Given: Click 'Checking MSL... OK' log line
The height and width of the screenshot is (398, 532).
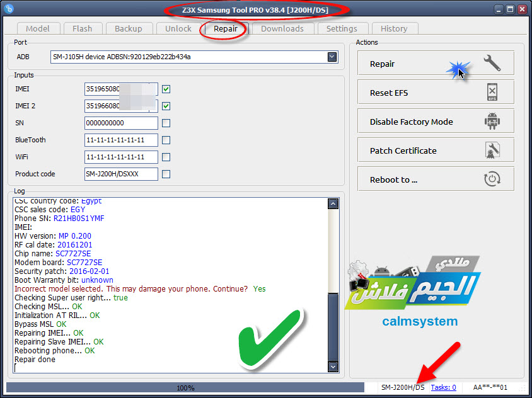Looking at the screenshot, I should click(x=49, y=307).
